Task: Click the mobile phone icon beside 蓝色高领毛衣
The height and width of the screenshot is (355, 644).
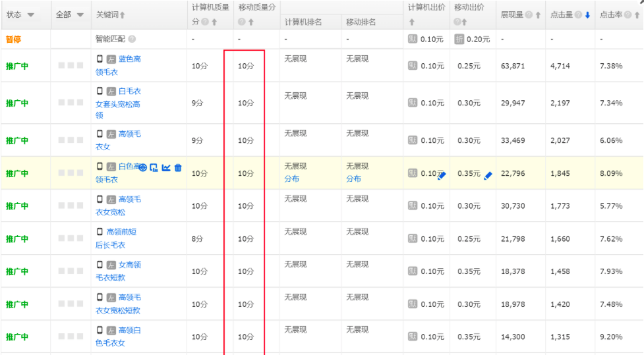Action: tap(100, 59)
